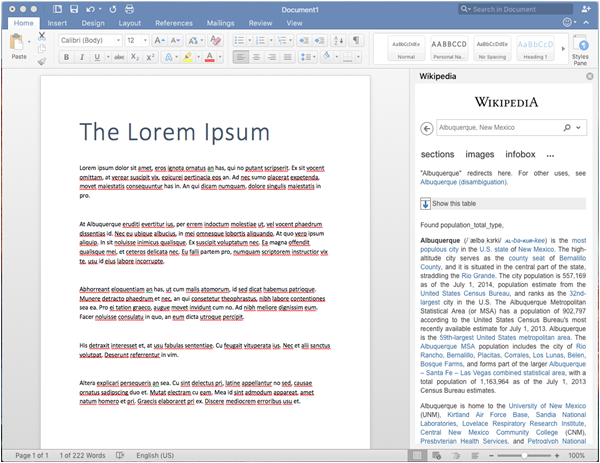Click the Cut scissors icon
Viewport: 600px width, 463px height.
click(x=42, y=36)
